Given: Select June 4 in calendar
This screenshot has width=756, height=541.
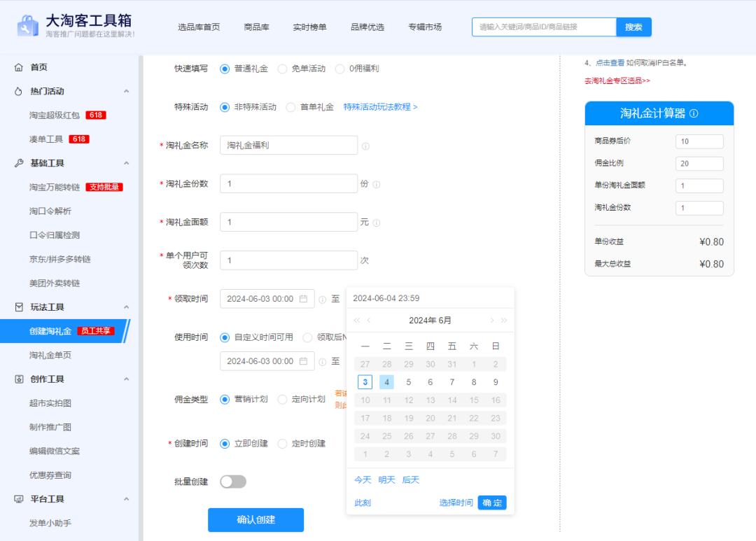Looking at the screenshot, I should point(386,382).
